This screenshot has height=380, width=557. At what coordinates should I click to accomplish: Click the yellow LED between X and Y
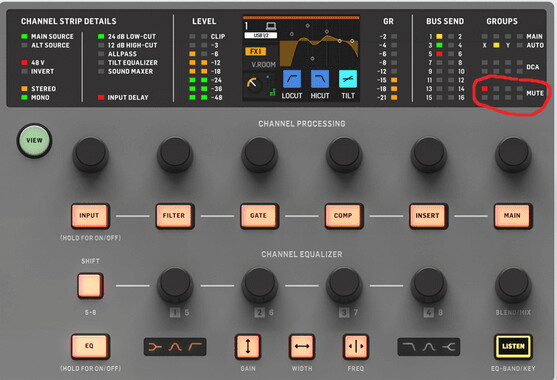coord(496,45)
